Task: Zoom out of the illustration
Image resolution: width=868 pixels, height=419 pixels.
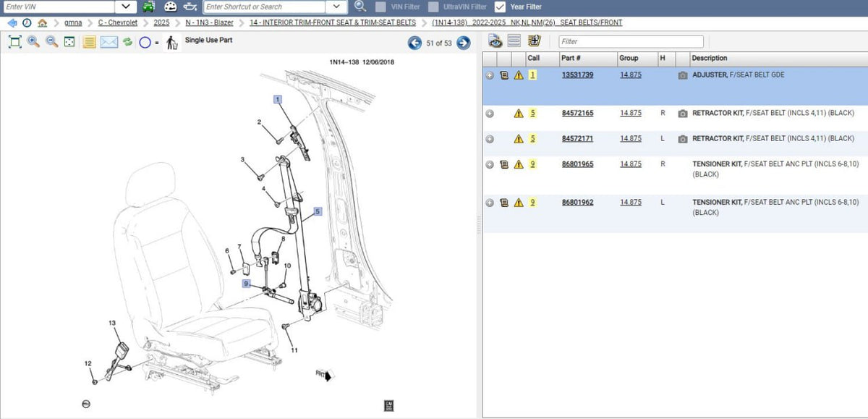Action: [51, 42]
